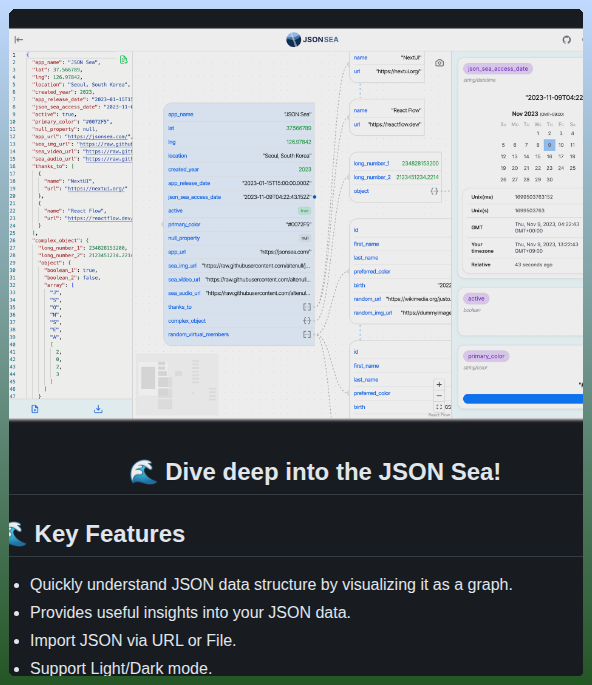592x685 pixels.
Task: Click the null badge in null_property row
Action: pyautogui.click(x=305, y=238)
